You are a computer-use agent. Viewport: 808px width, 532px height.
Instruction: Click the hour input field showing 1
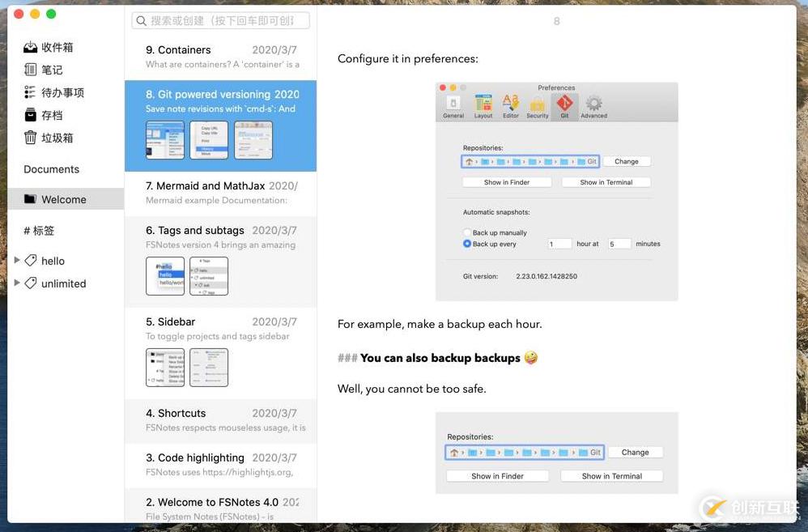(x=559, y=244)
